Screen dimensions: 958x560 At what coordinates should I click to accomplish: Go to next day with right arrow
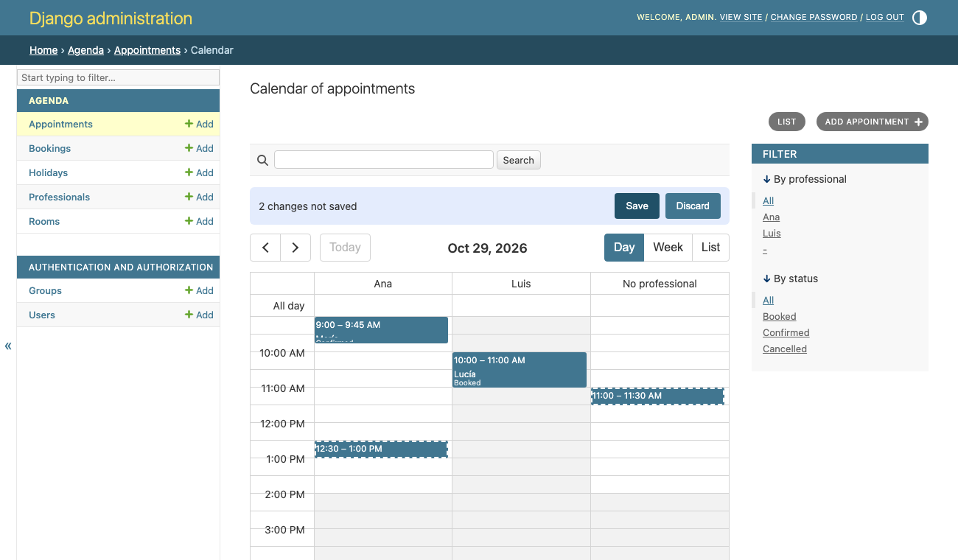[296, 248]
